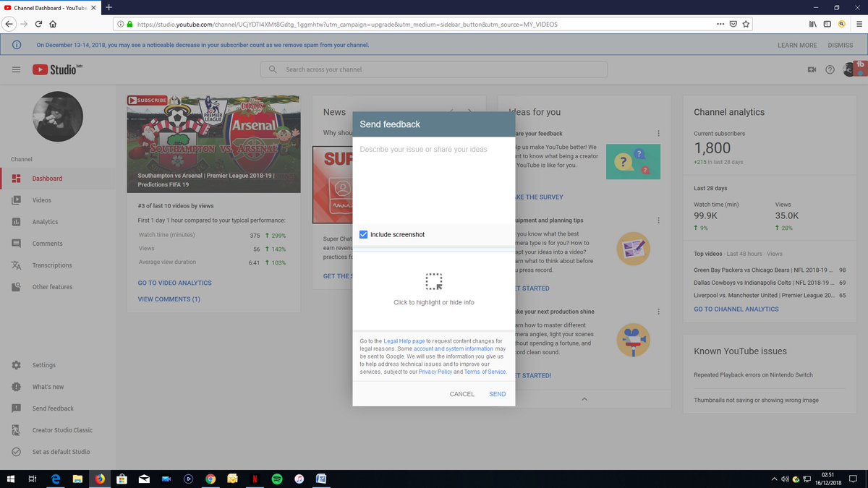Open the Legal Help page link
The height and width of the screenshot is (488, 868).
(404, 341)
